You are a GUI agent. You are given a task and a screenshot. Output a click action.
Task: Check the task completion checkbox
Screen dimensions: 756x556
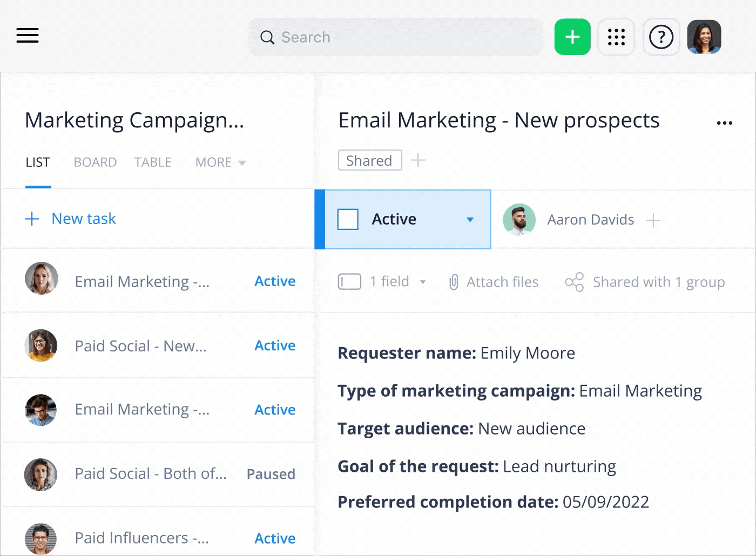coord(348,219)
